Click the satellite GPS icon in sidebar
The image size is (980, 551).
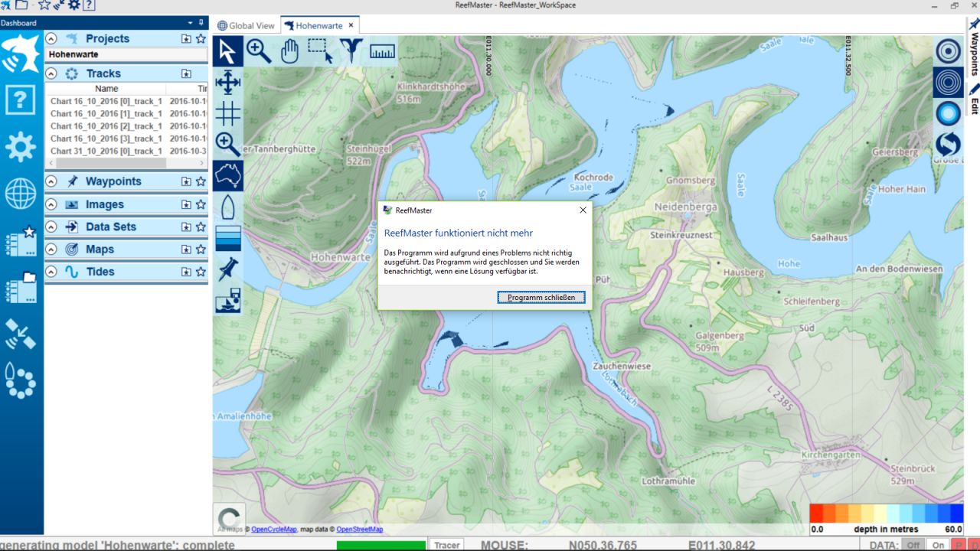click(x=21, y=334)
